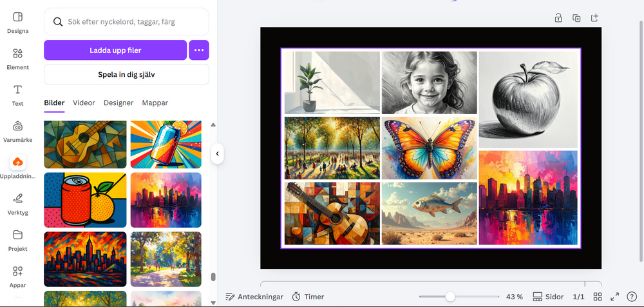Viewport: 644px width, 307px height.
Task: Add a new page with plus icon
Action: click(x=594, y=18)
